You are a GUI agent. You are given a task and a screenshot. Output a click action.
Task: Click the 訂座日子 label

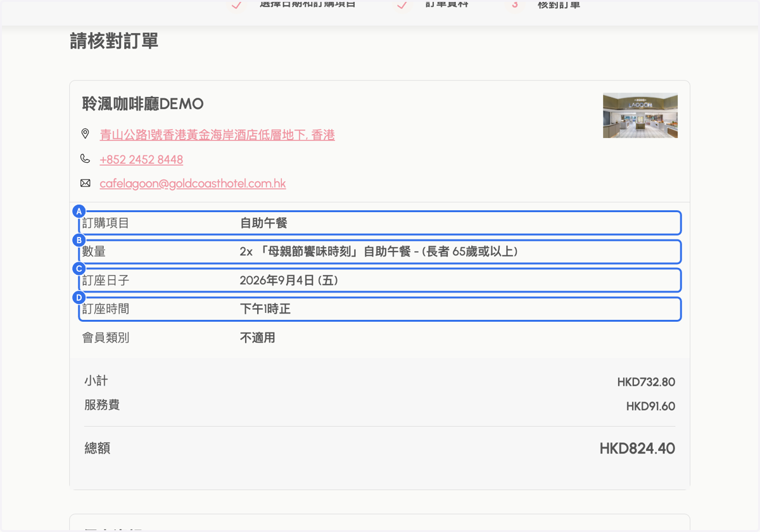click(x=106, y=280)
